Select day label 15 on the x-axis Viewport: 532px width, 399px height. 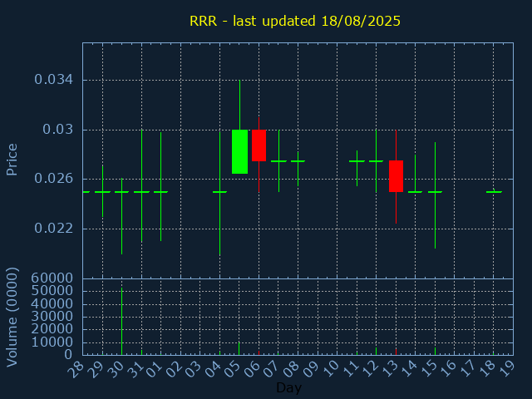click(428, 369)
